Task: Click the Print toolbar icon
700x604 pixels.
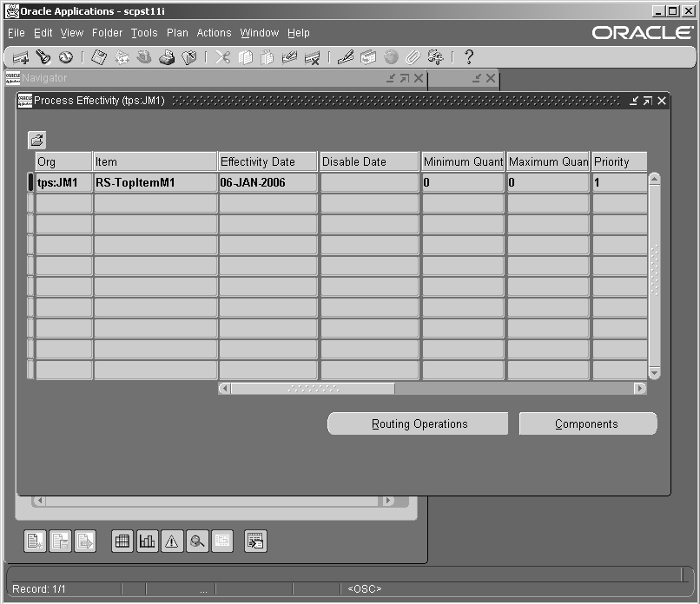Action: pos(167,57)
